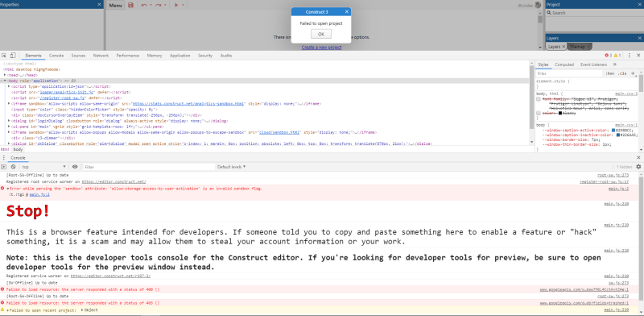Close the Construct 3 error dialog

(347, 12)
